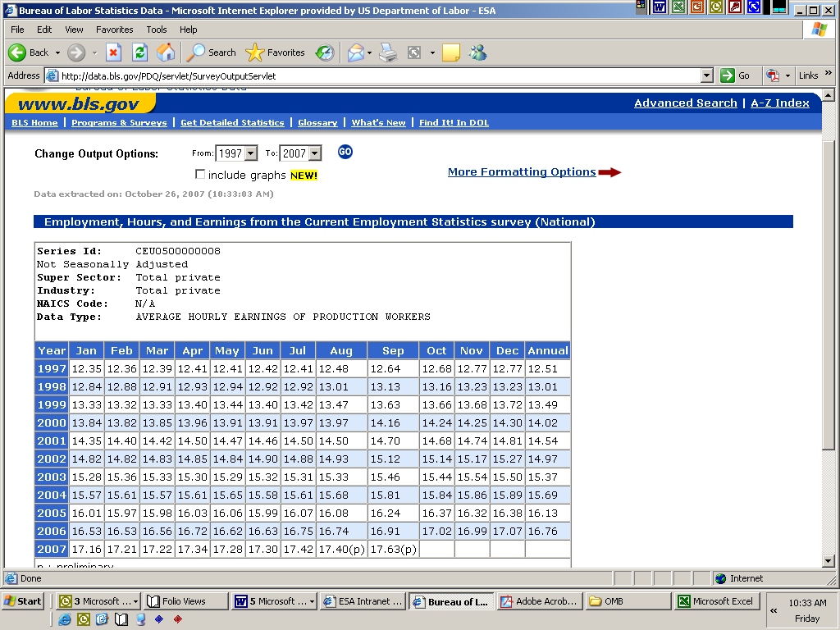The image size is (840, 630).
Task: Click the More Formatting Options link
Action: point(522,172)
